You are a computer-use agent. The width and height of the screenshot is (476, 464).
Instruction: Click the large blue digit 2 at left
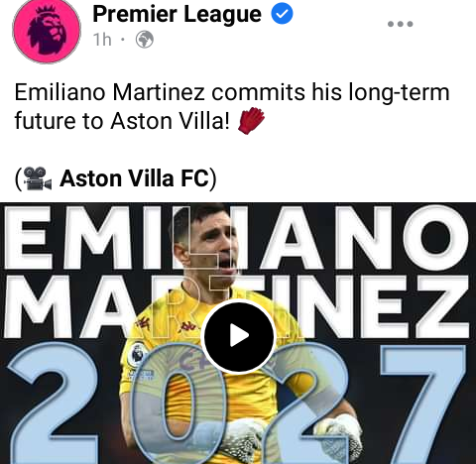[53, 404]
